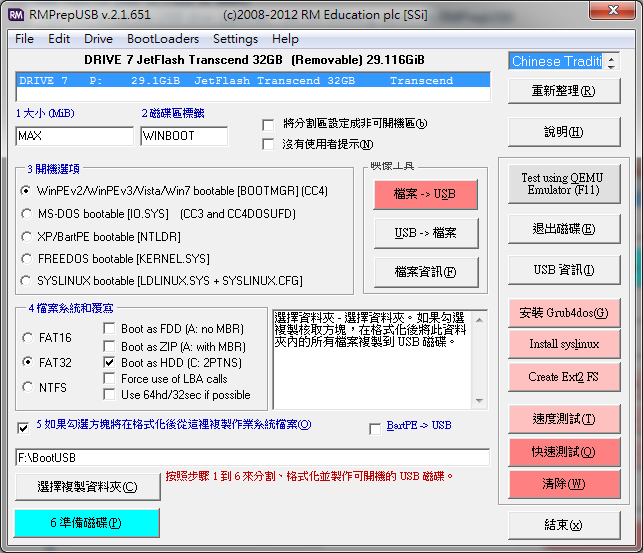Uncheck Boot as HDD (C: 2PTNS)

[x=109, y=362]
